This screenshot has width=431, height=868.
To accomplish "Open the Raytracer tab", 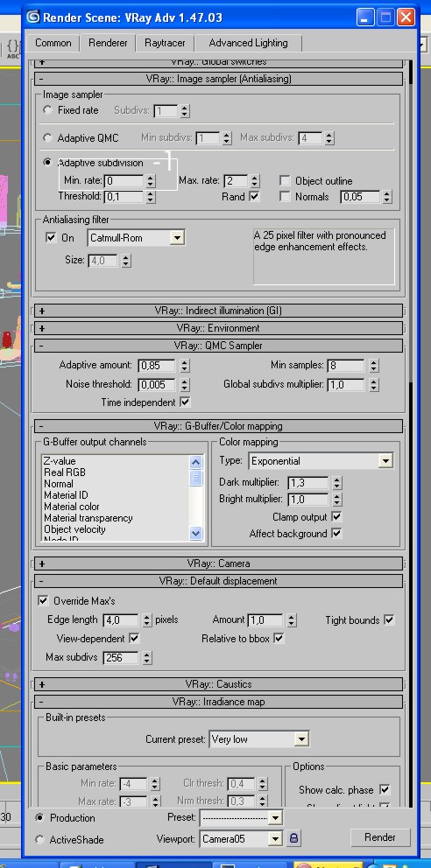I will [x=165, y=43].
